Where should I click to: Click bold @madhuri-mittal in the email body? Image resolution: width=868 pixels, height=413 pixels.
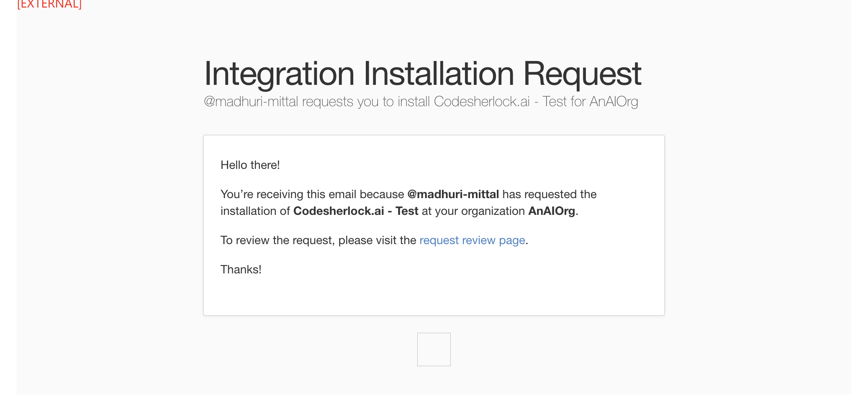coord(453,194)
